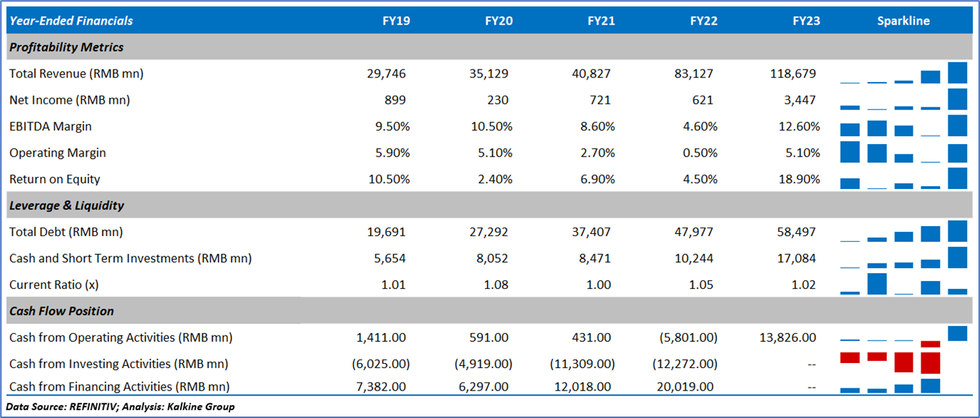Click the Leverage & Liquidity section header

click(x=67, y=205)
